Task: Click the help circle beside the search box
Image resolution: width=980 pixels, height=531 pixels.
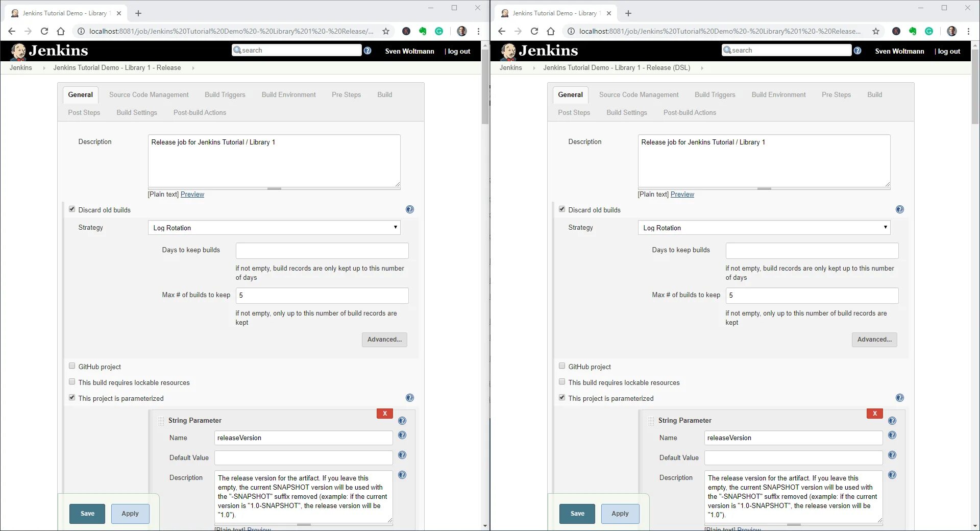Action: [x=368, y=50]
